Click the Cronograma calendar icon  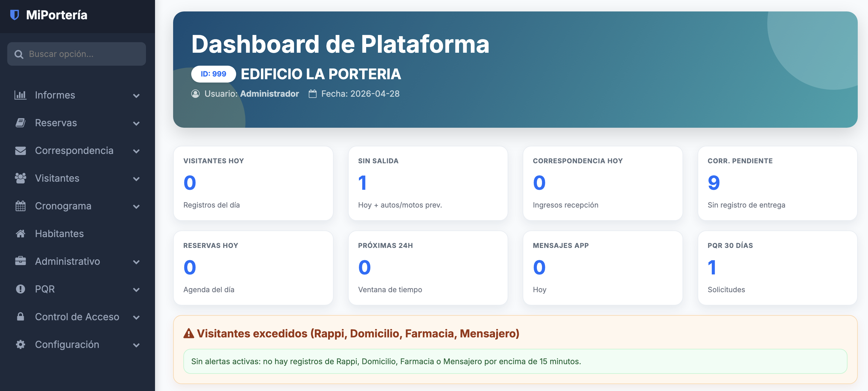[x=20, y=206]
